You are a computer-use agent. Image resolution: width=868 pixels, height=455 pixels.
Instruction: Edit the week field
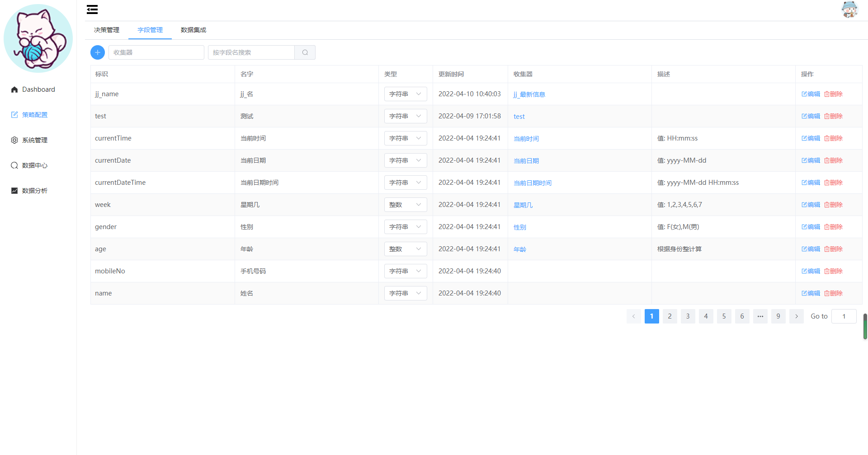(811, 205)
